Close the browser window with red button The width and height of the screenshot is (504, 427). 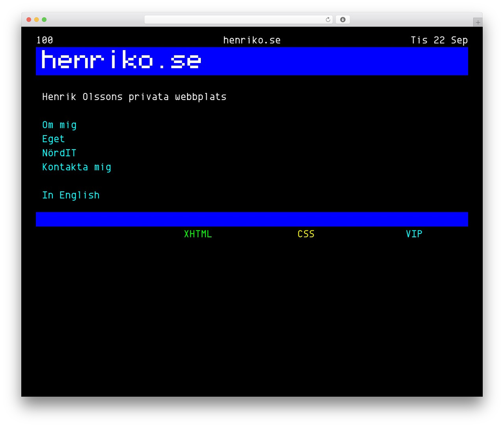pos(29,20)
